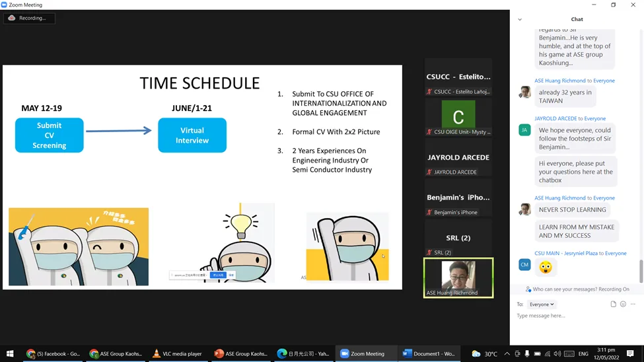
Task: Click the cloud Recording indicator
Action: coord(28,18)
